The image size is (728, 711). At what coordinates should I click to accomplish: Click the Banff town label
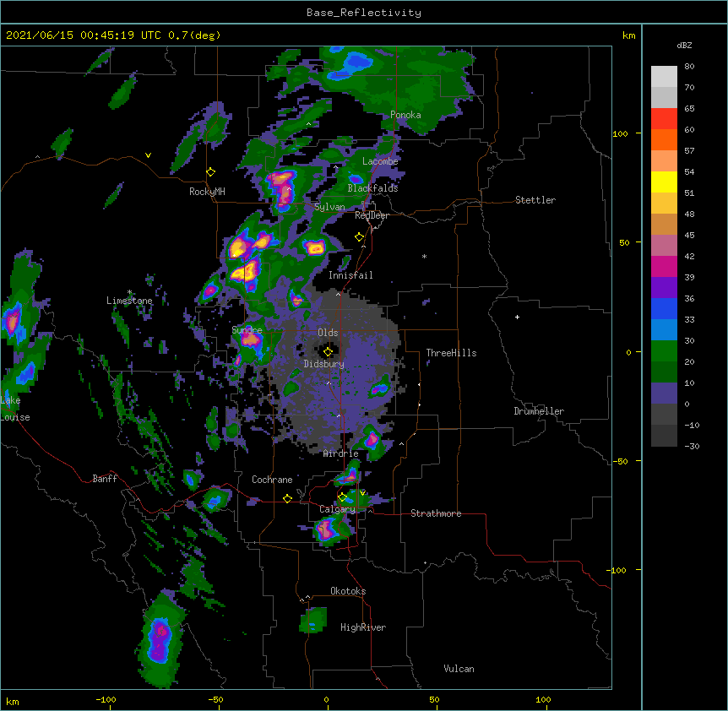tap(105, 479)
